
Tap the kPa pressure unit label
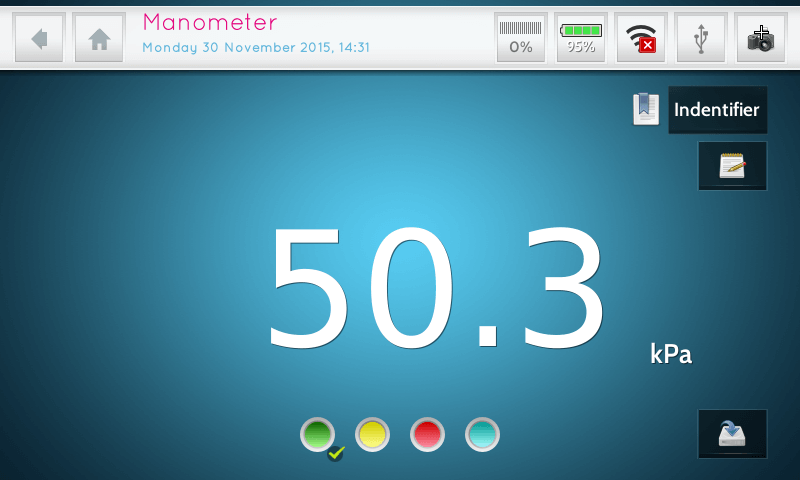pos(670,354)
